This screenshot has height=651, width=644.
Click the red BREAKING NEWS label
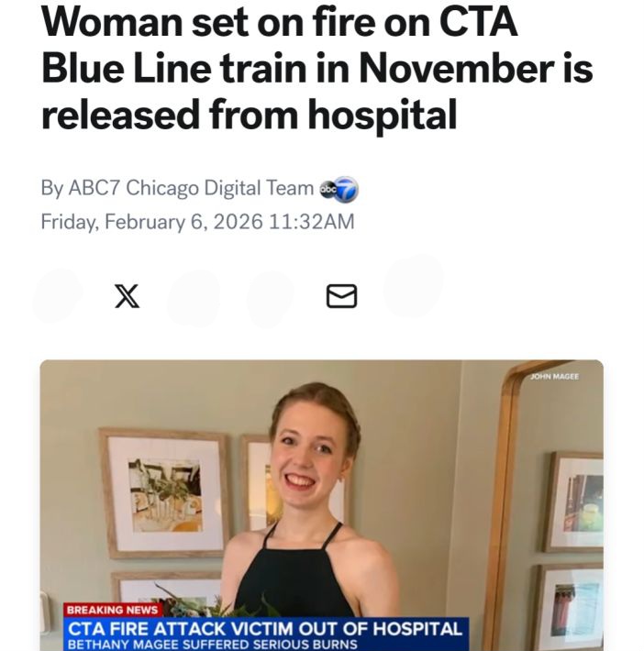[113, 610]
